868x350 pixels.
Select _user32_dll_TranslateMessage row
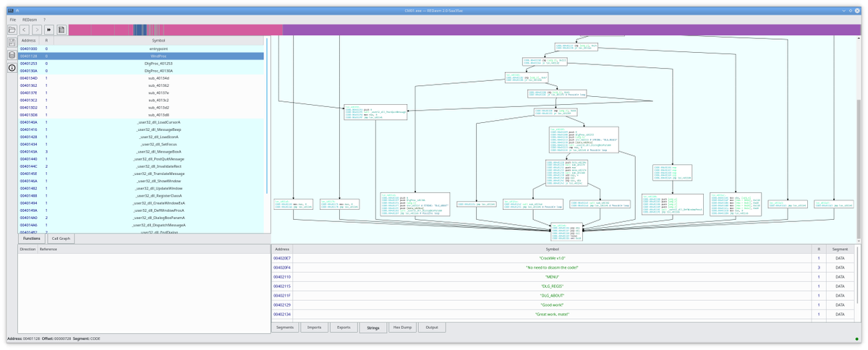tap(140, 174)
